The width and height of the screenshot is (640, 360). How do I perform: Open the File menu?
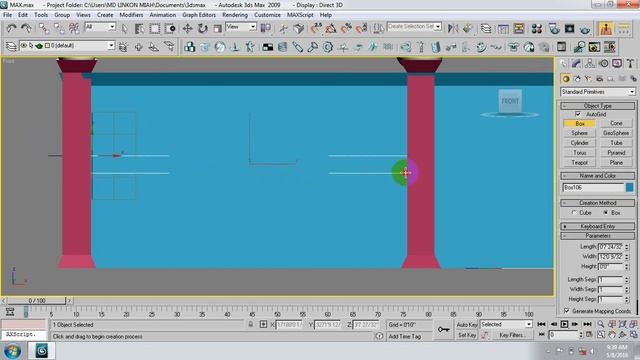point(7,15)
